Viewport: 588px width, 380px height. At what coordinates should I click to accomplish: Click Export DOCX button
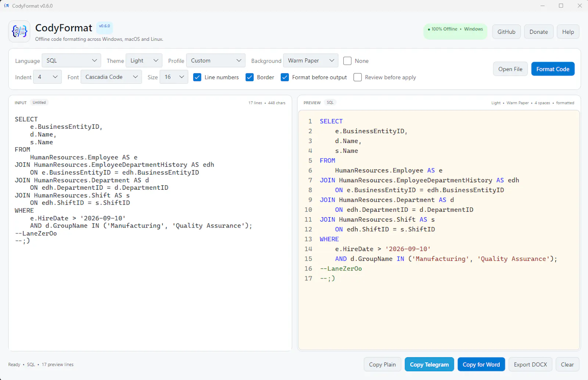(530, 364)
